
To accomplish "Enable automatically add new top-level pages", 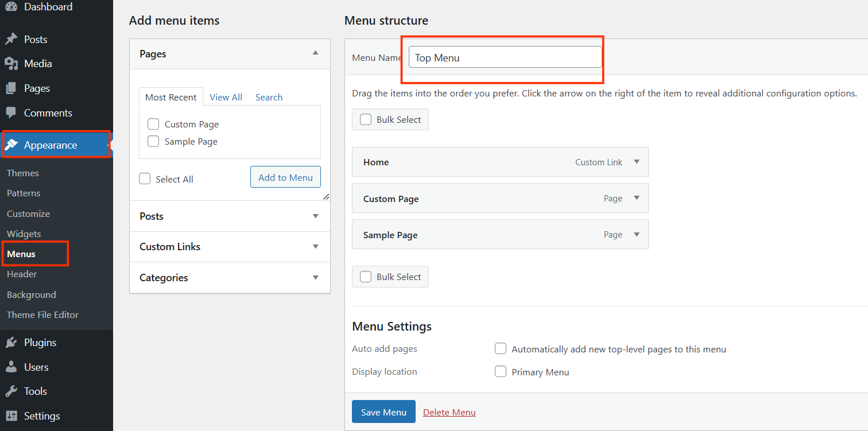I will [x=501, y=348].
